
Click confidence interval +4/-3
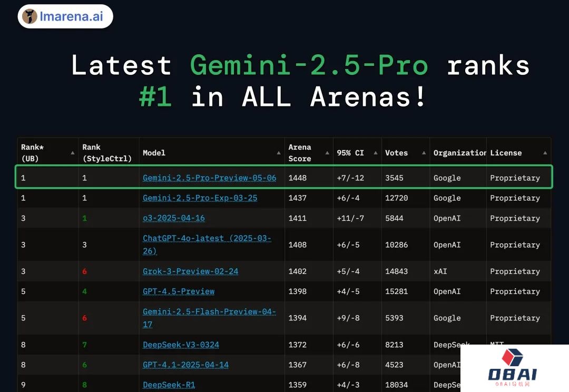[348, 385]
